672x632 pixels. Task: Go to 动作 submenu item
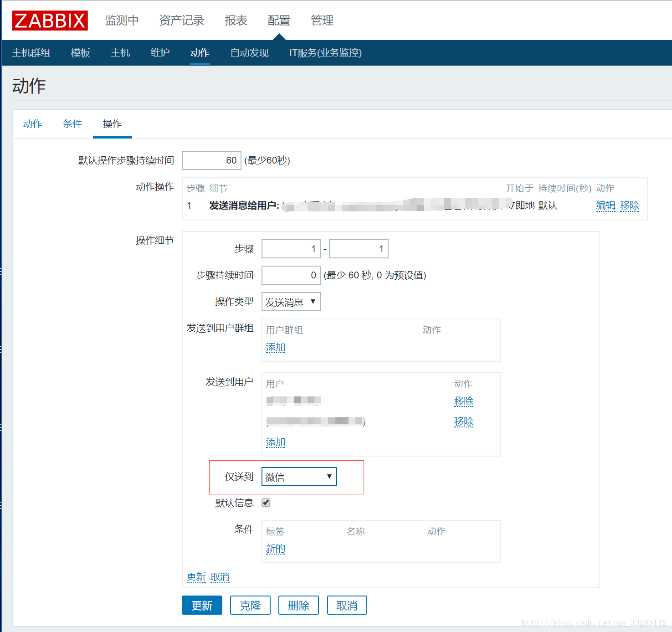[200, 53]
